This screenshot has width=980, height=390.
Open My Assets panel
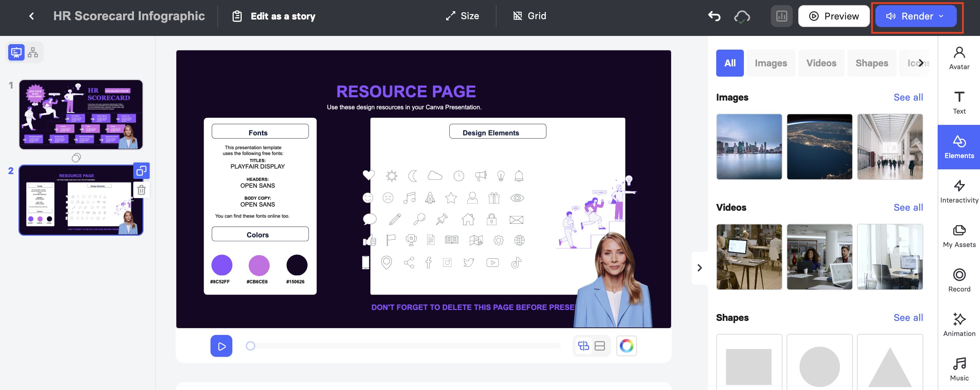pos(959,236)
